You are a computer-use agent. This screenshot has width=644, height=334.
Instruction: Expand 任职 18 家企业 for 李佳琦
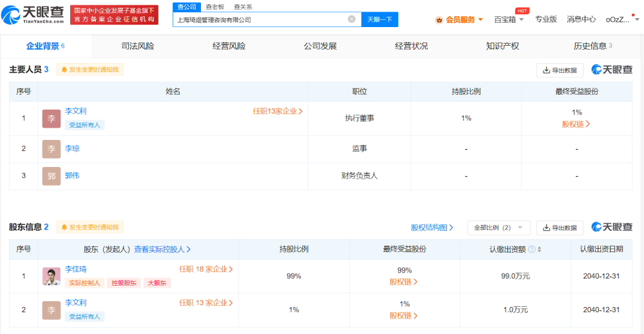(x=206, y=270)
